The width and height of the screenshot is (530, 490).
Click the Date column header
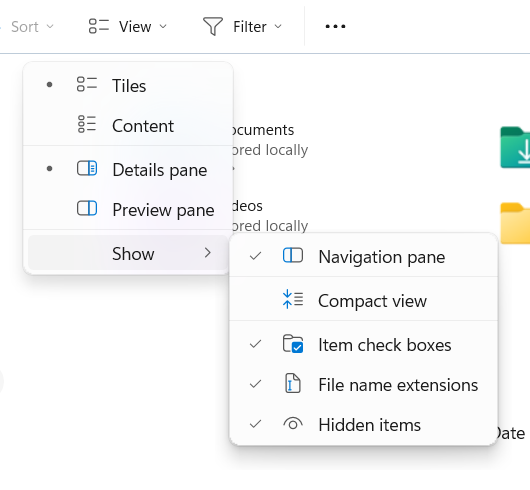(x=510, y=433)
